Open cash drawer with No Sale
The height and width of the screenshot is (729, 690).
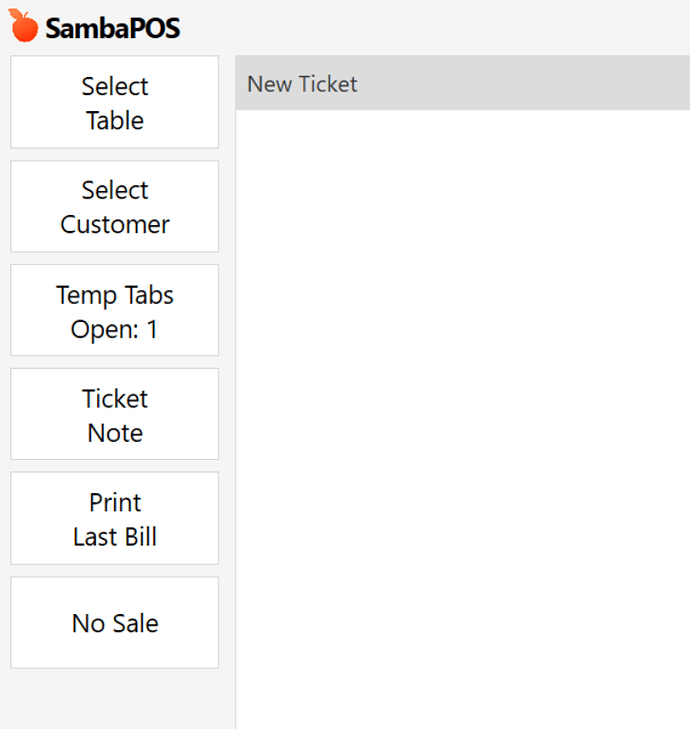(114, 623)
